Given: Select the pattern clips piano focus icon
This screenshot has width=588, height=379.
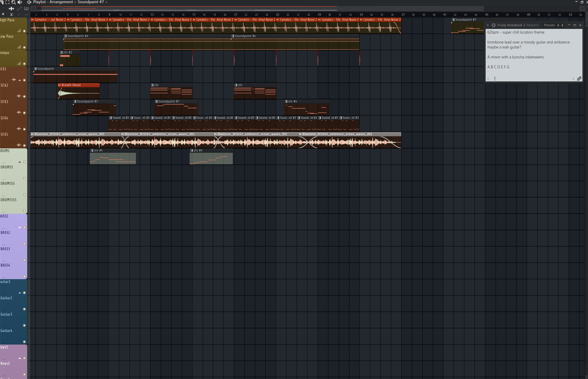Looking at the screenshot, I should pyautogui.click(x=26, y=8).
